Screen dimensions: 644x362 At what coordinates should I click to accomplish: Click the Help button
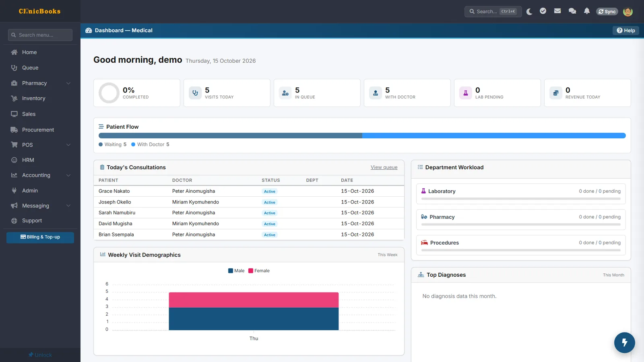[626, 31]
